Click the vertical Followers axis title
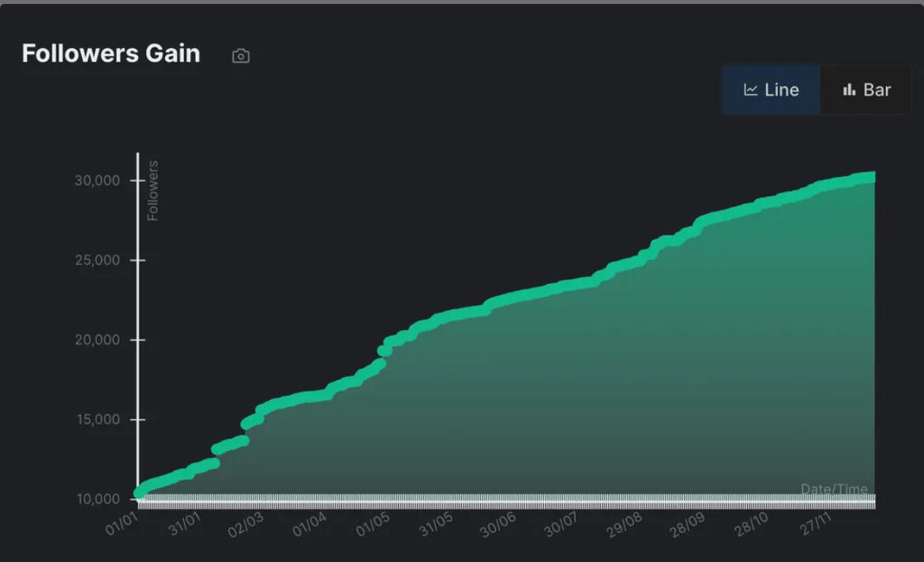The width and height of the screenshot is (924, 562). (153, 190)
